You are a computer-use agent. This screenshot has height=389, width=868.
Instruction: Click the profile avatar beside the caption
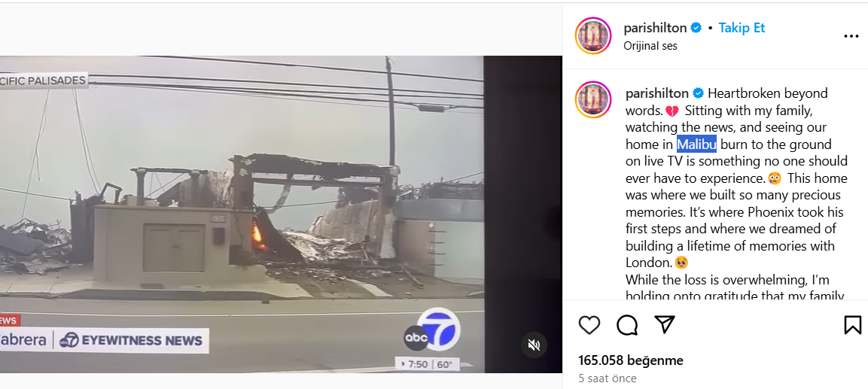coord(593,100)
